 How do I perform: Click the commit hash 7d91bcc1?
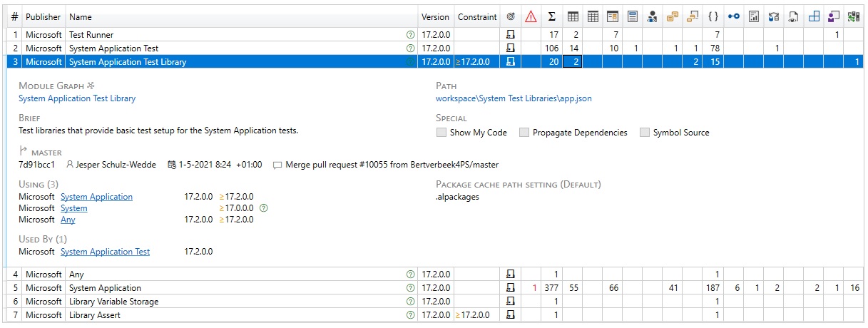(37, 165)
